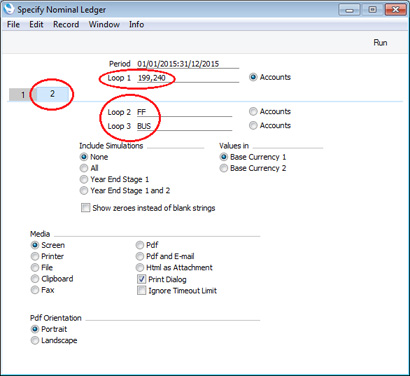Viewport: 410px width, 376px height.
Task: Click the Period input field
Action: [188, 64]
